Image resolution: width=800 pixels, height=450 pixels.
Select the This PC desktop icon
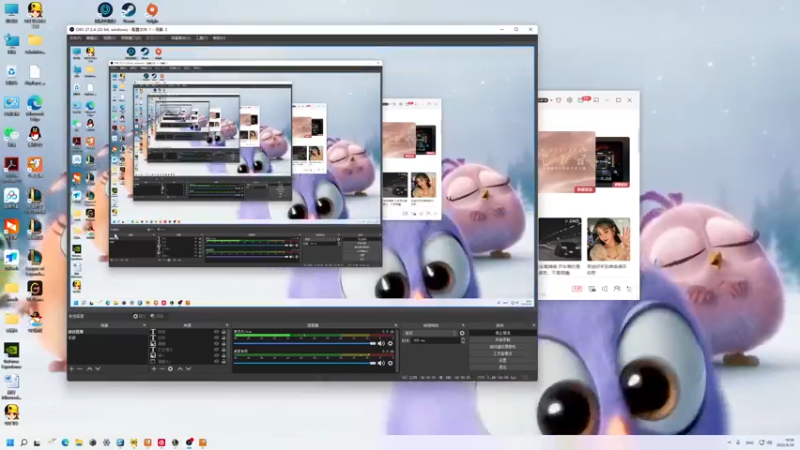point(11,13)
